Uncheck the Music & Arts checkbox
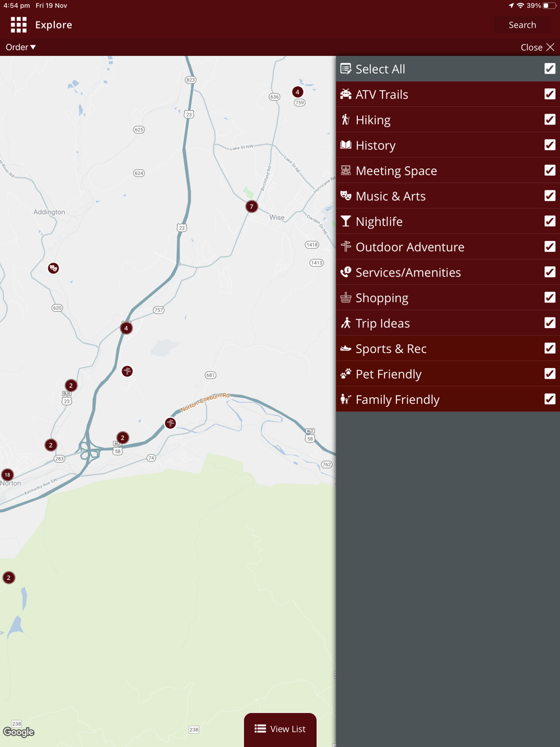Image resolution: width=560 pixels, height=747 pixels. coord(550,195)
